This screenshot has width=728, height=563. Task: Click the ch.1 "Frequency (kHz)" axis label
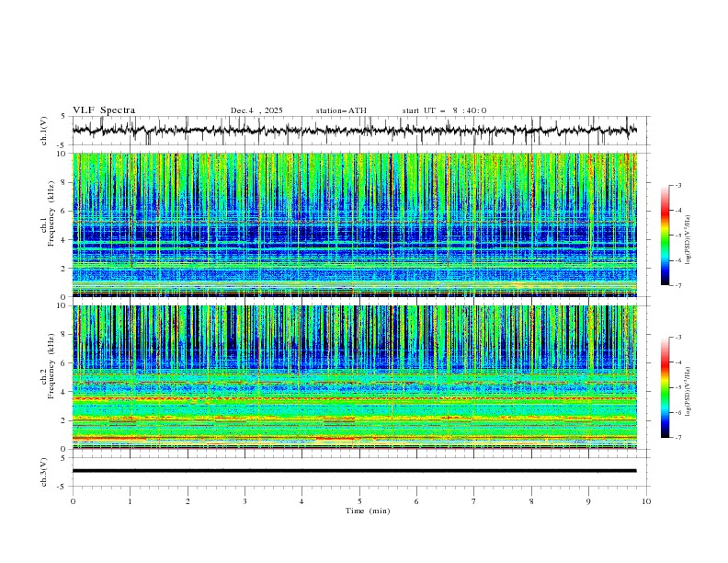click(x=51, y=213)
